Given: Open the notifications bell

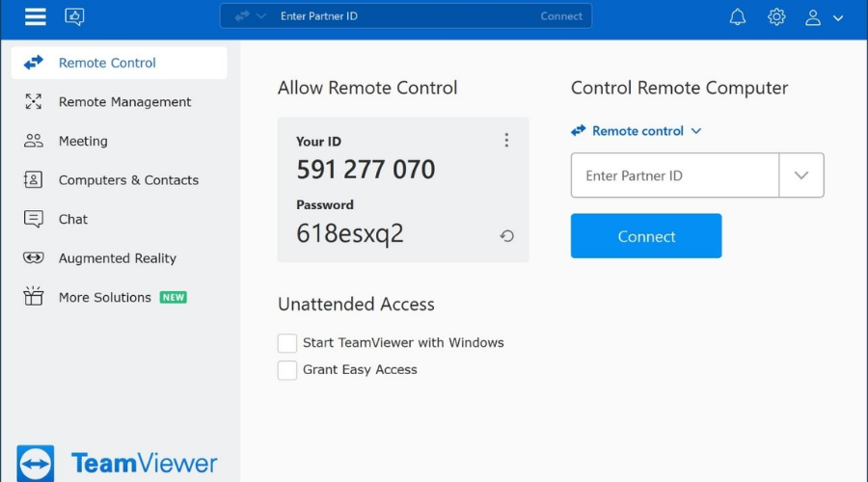Looking at the screenshot, I should (x=738, y=17).
